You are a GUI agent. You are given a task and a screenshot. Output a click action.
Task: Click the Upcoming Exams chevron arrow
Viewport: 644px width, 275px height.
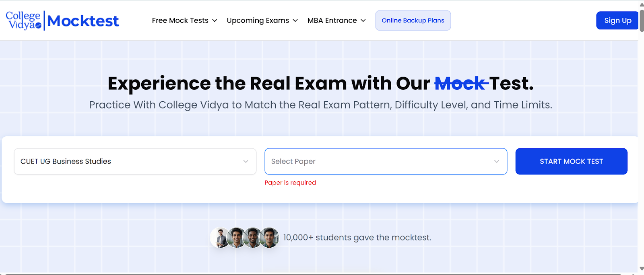pyautogui.click(x=295, y=21)
